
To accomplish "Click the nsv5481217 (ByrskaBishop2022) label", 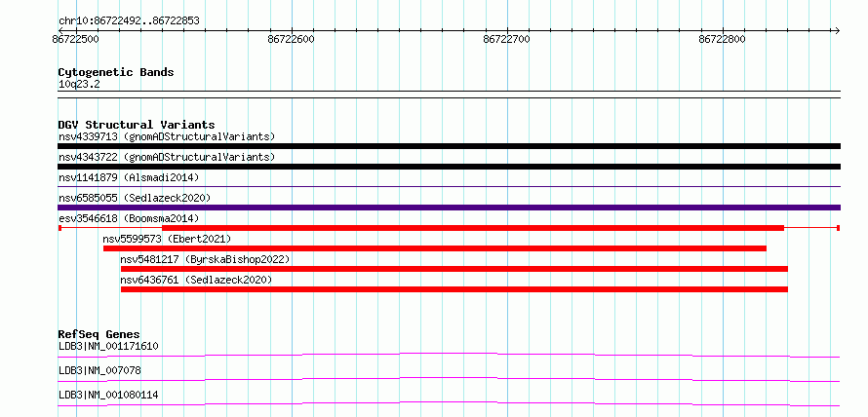I will (x=206, y=259).
